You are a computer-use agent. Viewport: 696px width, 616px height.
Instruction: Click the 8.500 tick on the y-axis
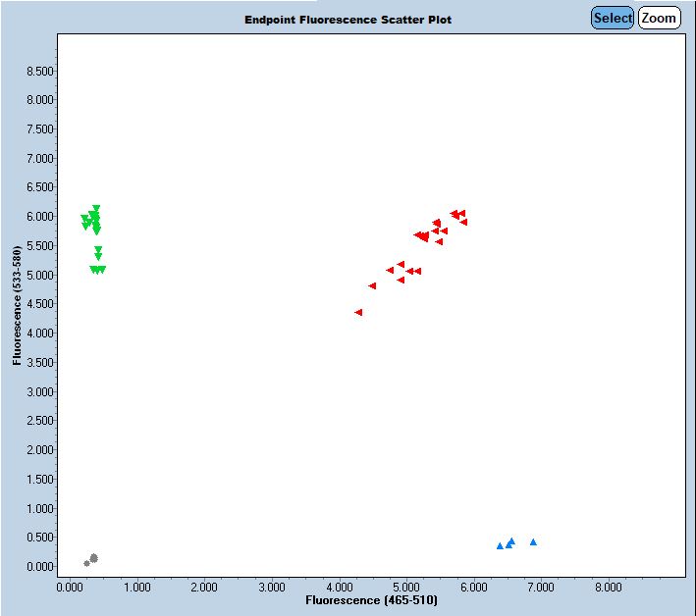pos(38,71)
